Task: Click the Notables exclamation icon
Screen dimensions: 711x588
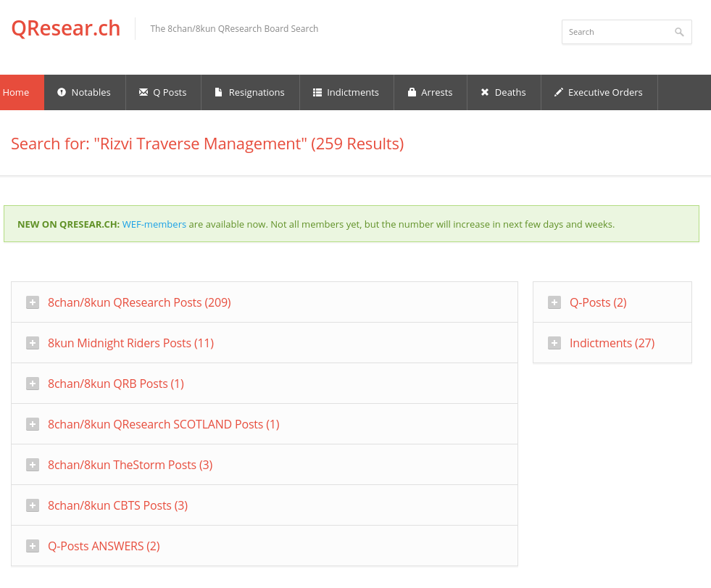Action: (62, 92)
